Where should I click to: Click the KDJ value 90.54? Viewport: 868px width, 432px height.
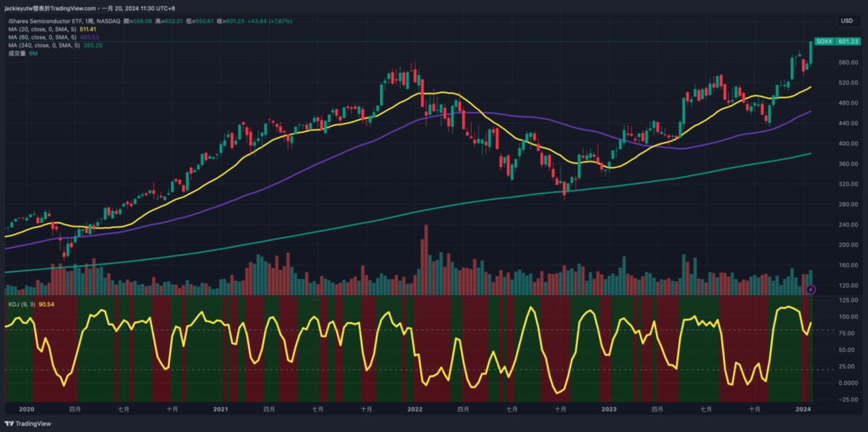(x=46, y=304)
